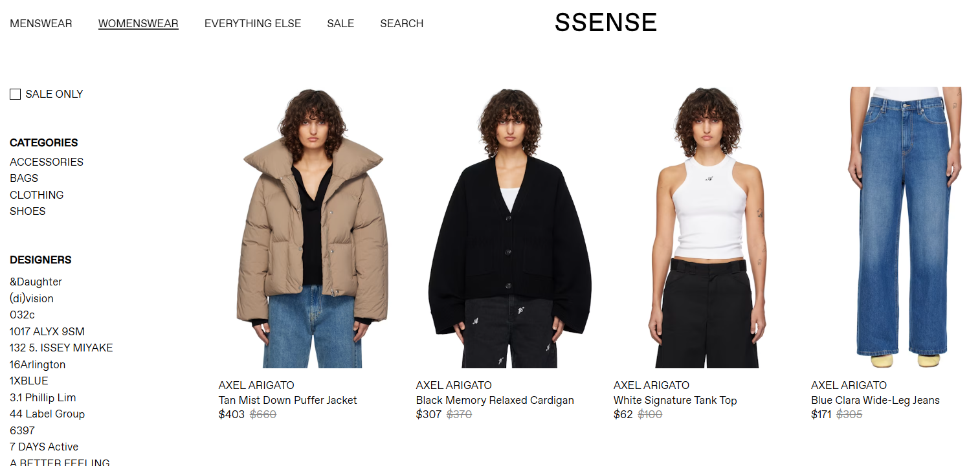
Task: Select designer 132 5. ISSEY MIYAKE
Action: click(x=61, y=348)
